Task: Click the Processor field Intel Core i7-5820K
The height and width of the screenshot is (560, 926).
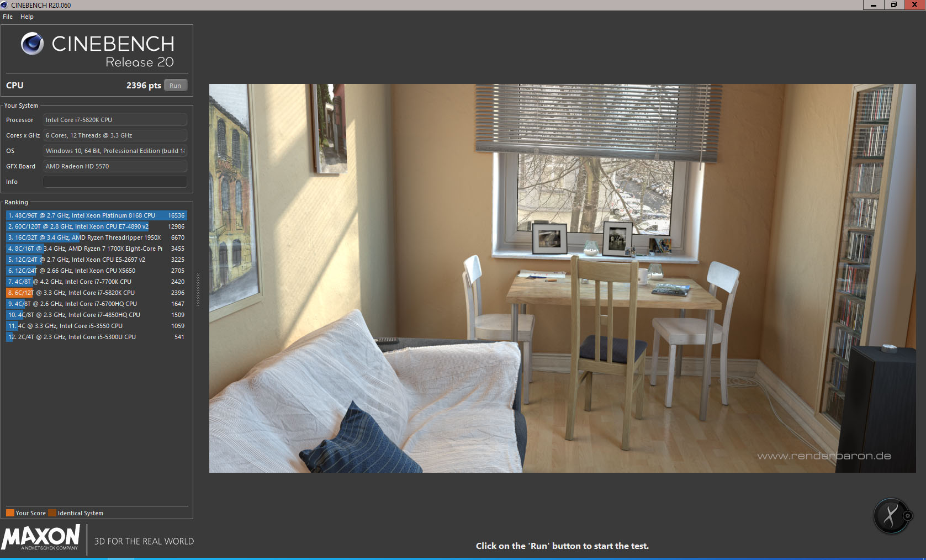Action: (115, 120)
